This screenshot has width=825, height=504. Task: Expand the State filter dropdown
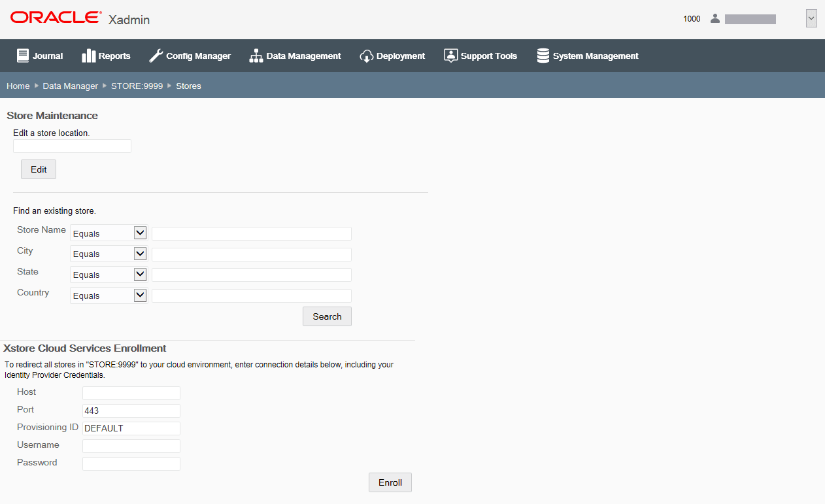pyautogui.click(x=108, y=274)
